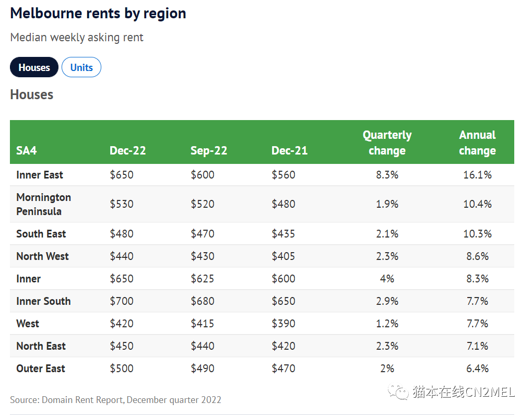Click the $700 Inner South Dec-22 cell

[x=122, y=301]
